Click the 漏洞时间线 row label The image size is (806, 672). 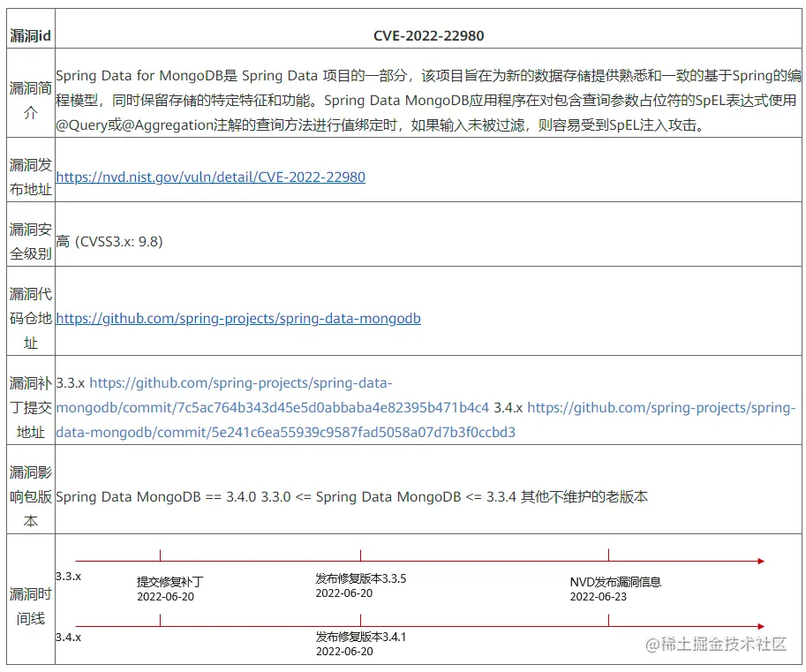tap(30, 606)
